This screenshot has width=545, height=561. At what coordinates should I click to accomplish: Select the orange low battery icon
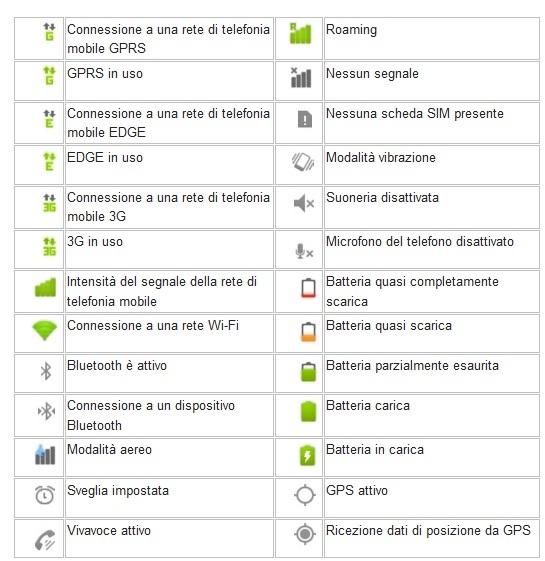[308, 332]
